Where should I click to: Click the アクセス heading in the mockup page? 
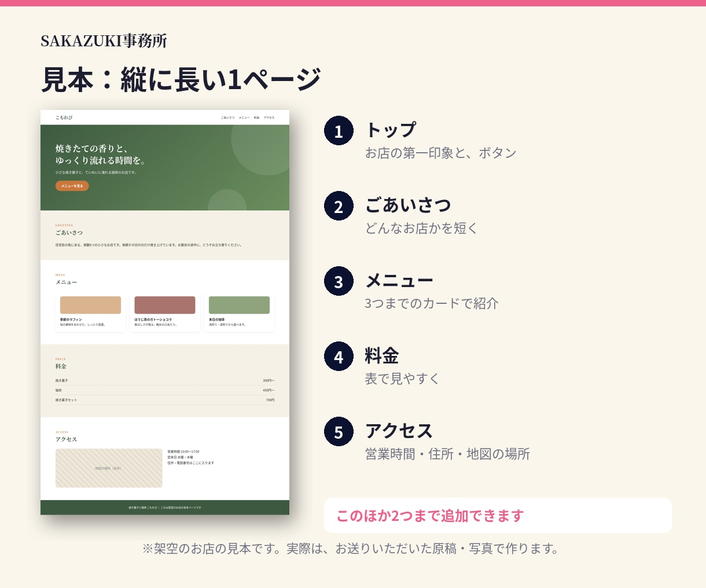click(66, 439)
